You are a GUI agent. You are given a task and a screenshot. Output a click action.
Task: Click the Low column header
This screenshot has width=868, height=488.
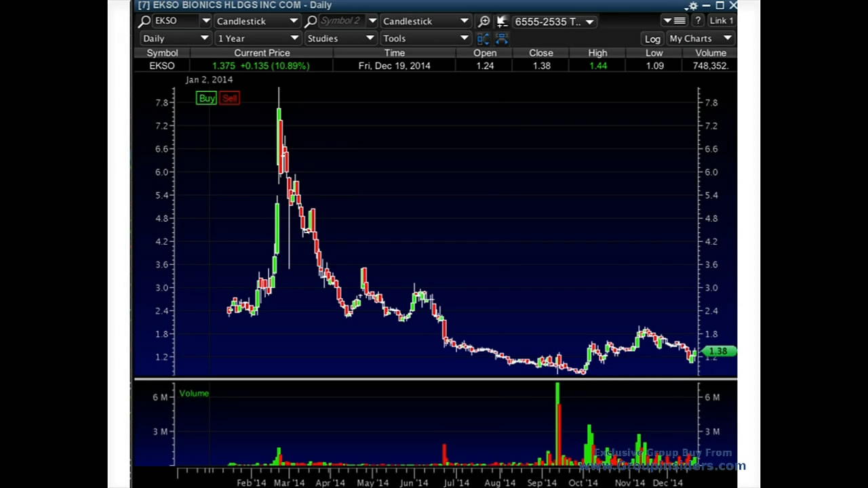(654, 53)
